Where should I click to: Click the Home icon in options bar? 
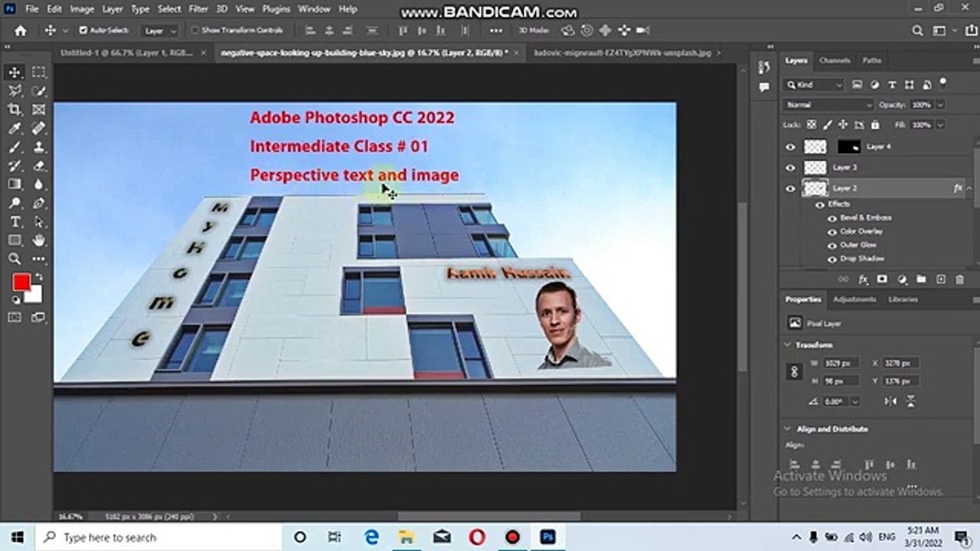click(x=21, y=31)
